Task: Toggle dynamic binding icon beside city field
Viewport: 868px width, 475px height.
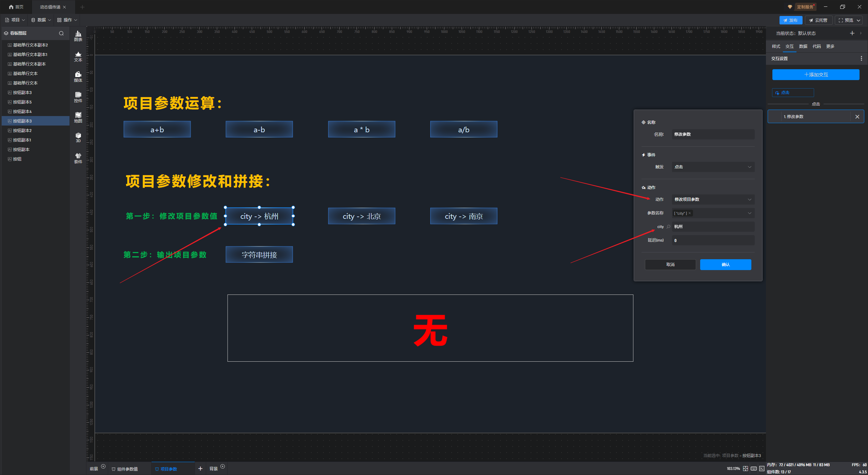Action: point(669,227)
